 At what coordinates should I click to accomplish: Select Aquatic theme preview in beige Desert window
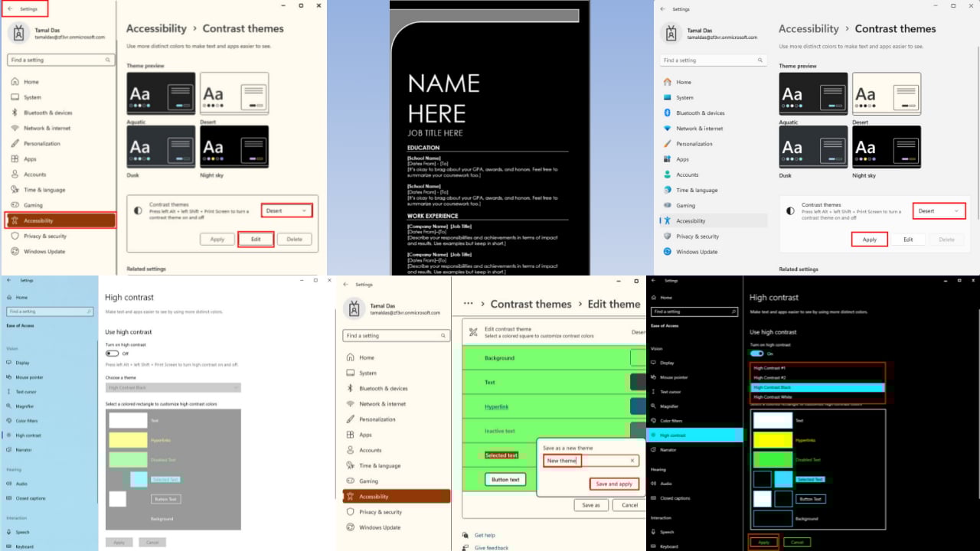click(x=161, y=95)
